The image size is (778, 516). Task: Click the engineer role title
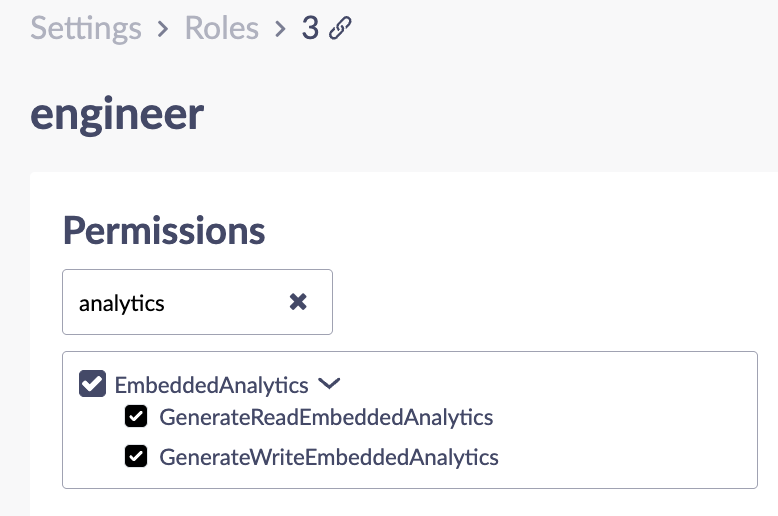(117, 115)
